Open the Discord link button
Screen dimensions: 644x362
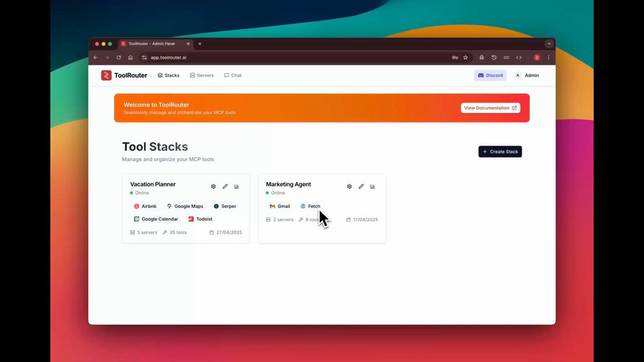point(490,76)
